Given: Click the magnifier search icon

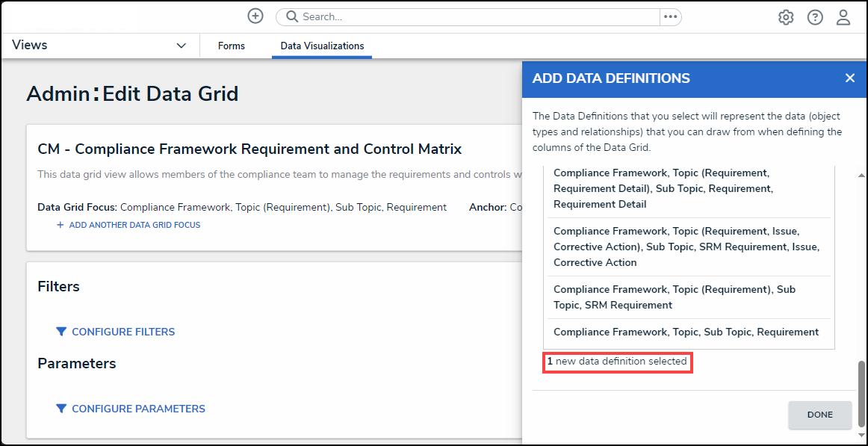Looking at the screenshot, I should coord(291,16).
